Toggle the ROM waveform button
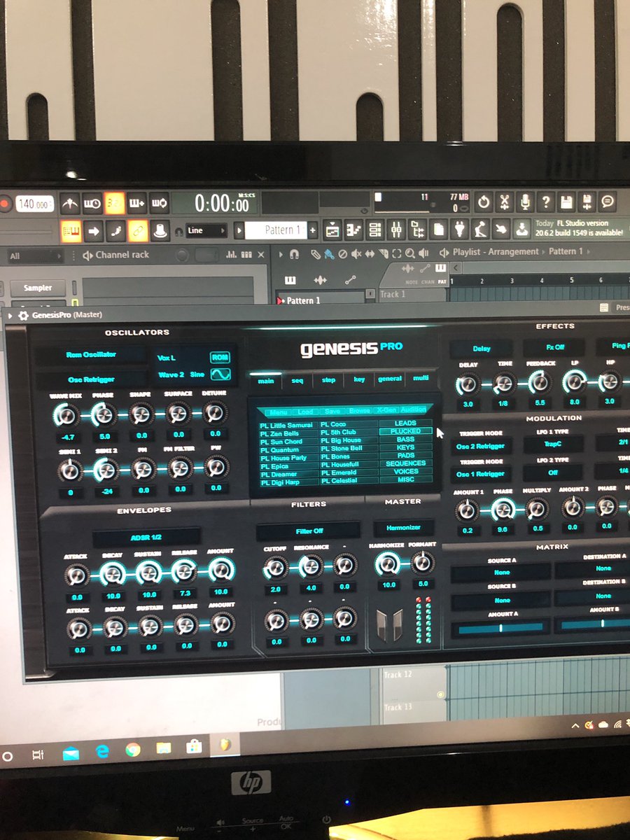This screenshot has width=630, height=840. pyautogui.click(x=220, y=357)
